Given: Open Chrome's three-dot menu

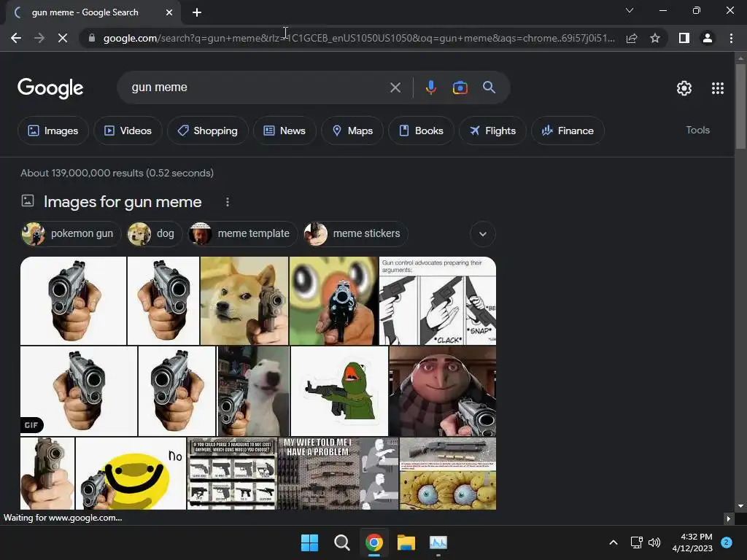Looking at the screenshot, I should (x=731, y=38).
